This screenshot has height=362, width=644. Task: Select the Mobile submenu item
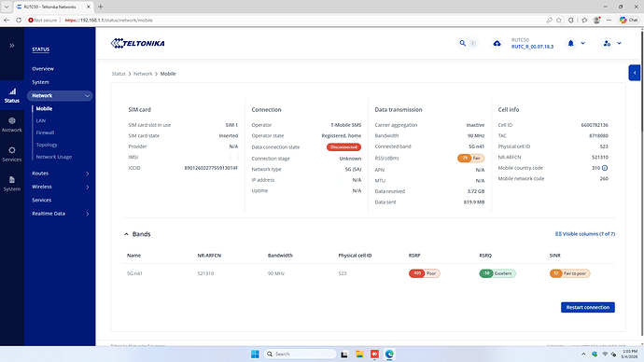[x=44, y=109]
